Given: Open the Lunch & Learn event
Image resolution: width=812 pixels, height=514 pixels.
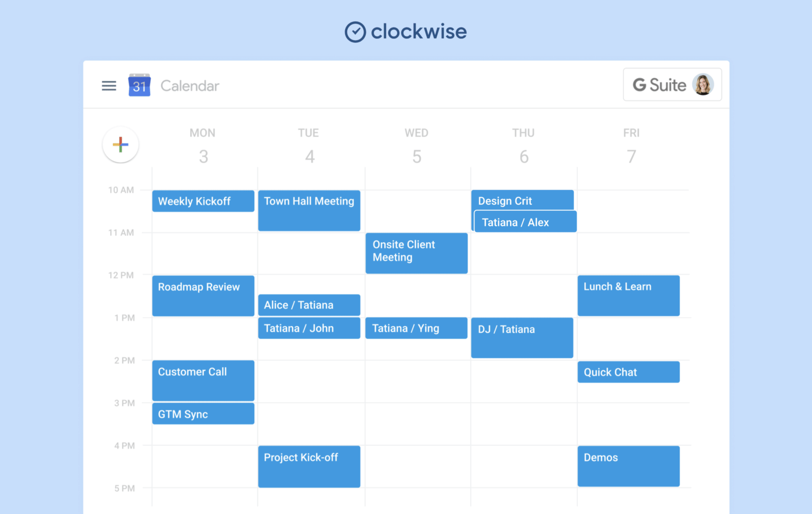Looking at the screenshot, I should point(628,296).
